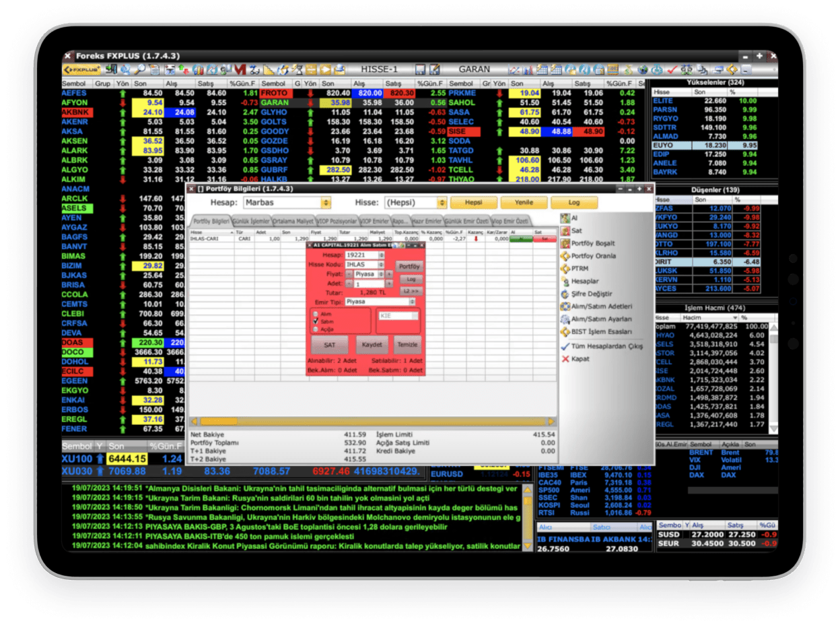
Task: Click the FXPLUS logo toolbar button
Action: tap(81, 69)
